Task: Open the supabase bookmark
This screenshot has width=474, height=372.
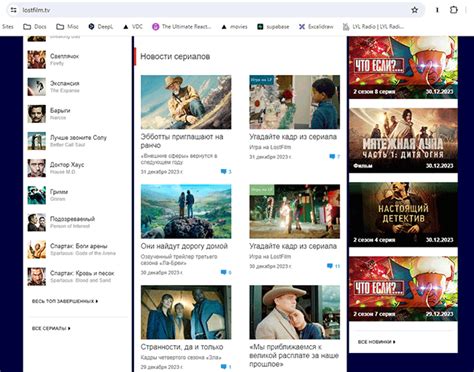Action: click(x=273, y=27)
